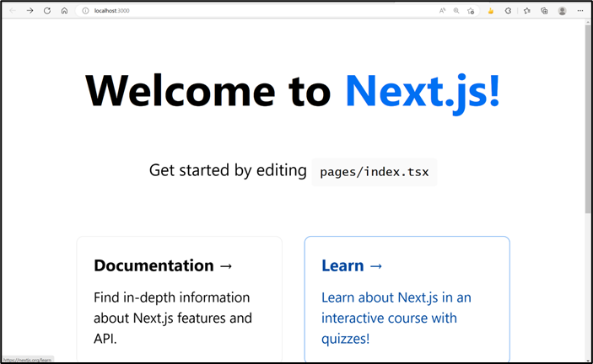Open the Read aloud icon in address bar
Viewport: 593px width, 364px height.
click(442, 11)
